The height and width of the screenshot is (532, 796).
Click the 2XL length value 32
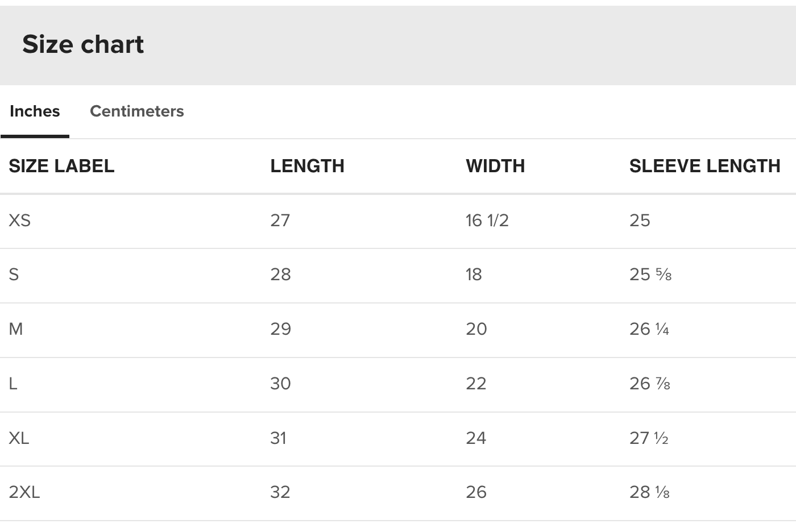click(280, 492)
